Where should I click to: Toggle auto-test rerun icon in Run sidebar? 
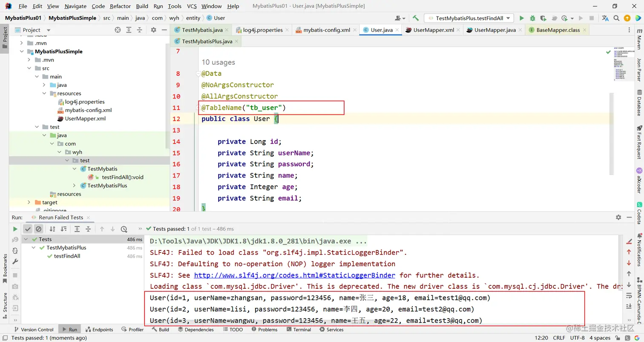click(15, 250)
